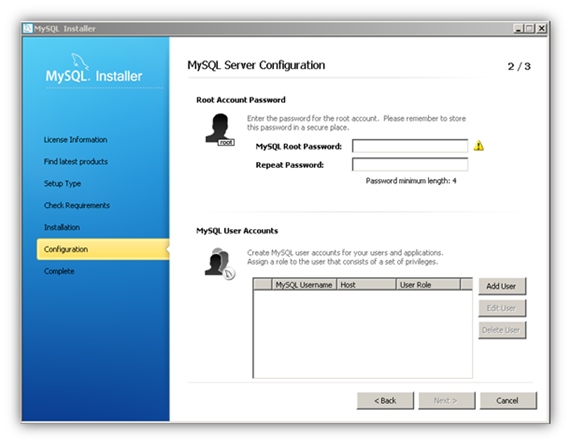571x445 pixels.
Task: Sort by Host column header
Action: click(x=366, y=284)
